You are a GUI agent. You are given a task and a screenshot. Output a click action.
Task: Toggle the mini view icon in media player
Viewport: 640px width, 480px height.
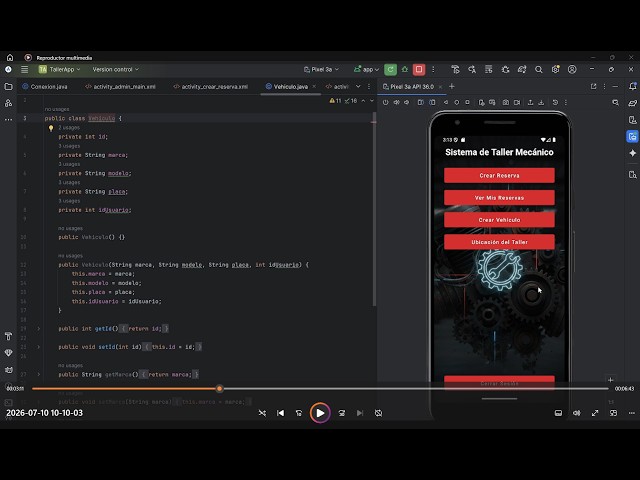point(613,413)
